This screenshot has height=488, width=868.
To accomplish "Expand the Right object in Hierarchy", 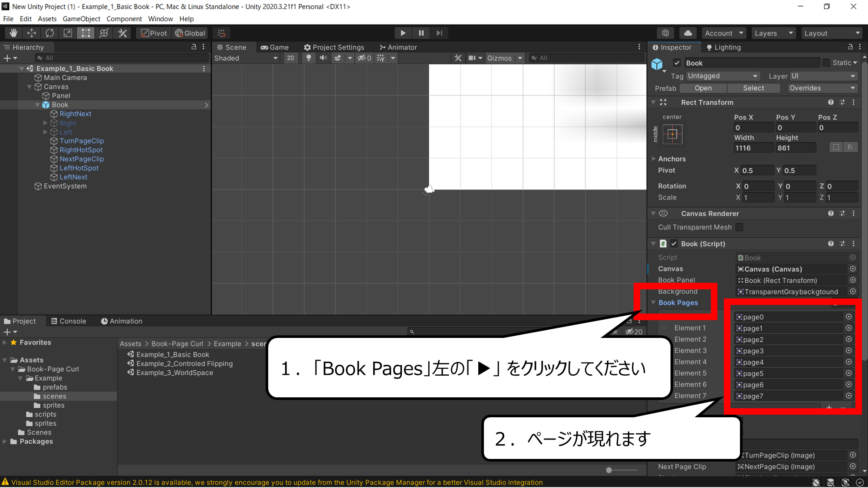I will (45, 123).
